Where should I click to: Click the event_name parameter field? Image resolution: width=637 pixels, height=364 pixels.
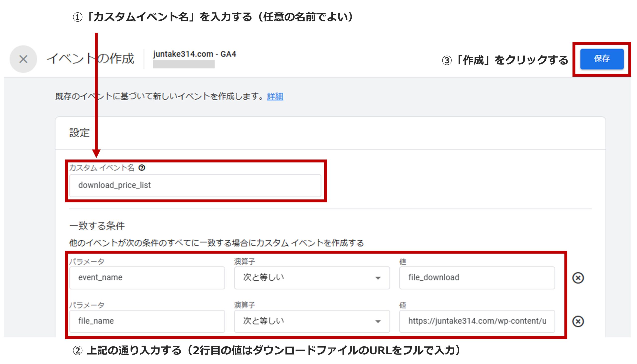pyautogui.click(x=147, y=277)
